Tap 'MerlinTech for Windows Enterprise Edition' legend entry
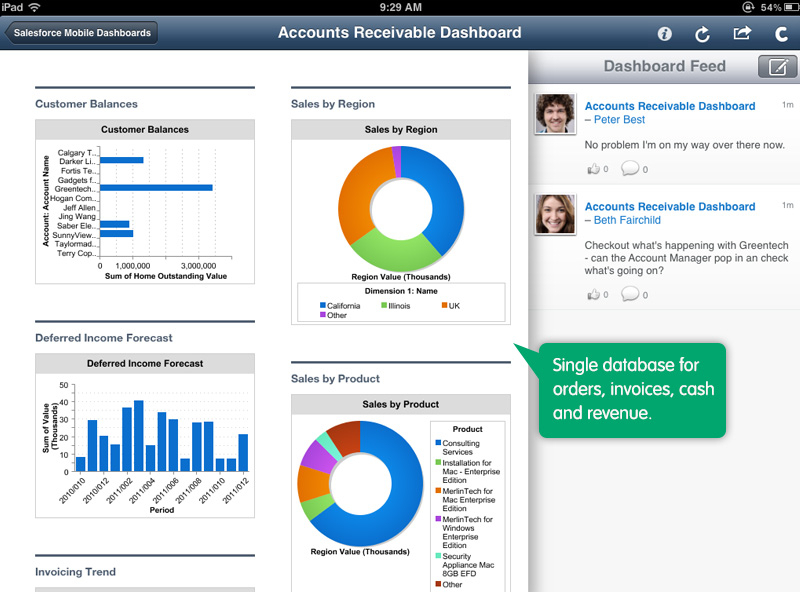 click(x=465, y=532)
